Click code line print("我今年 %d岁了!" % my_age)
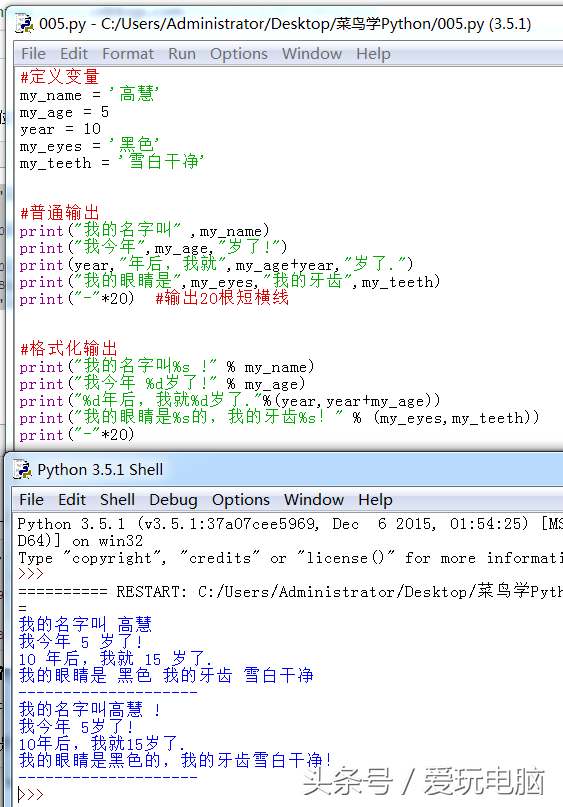 click(x=163, y=383)
